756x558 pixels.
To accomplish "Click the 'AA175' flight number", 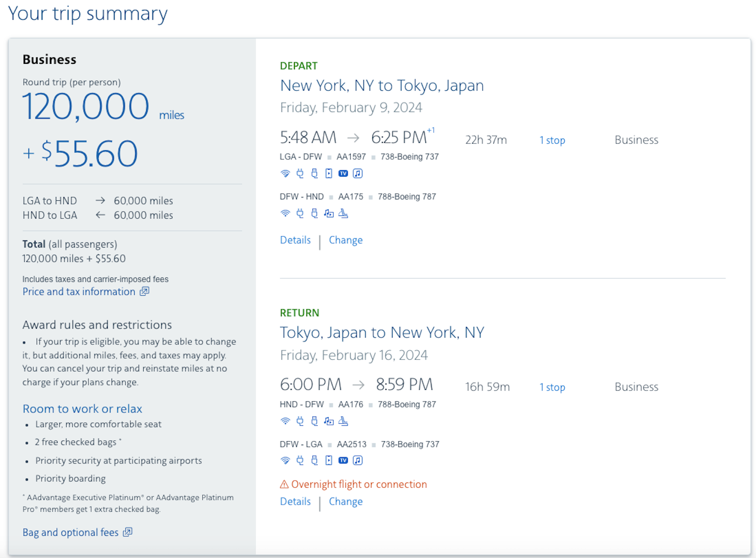I will 351,197.
